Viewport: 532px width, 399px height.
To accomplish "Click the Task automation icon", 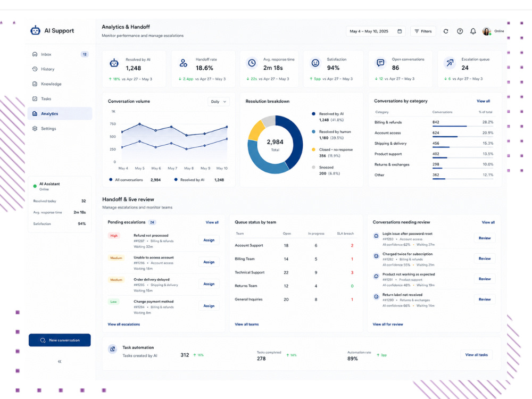I will [113, 349].
